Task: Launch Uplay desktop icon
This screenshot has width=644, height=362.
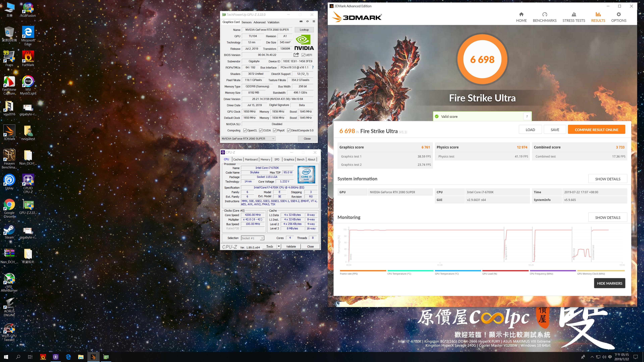Action: click(x=9, y=182)
